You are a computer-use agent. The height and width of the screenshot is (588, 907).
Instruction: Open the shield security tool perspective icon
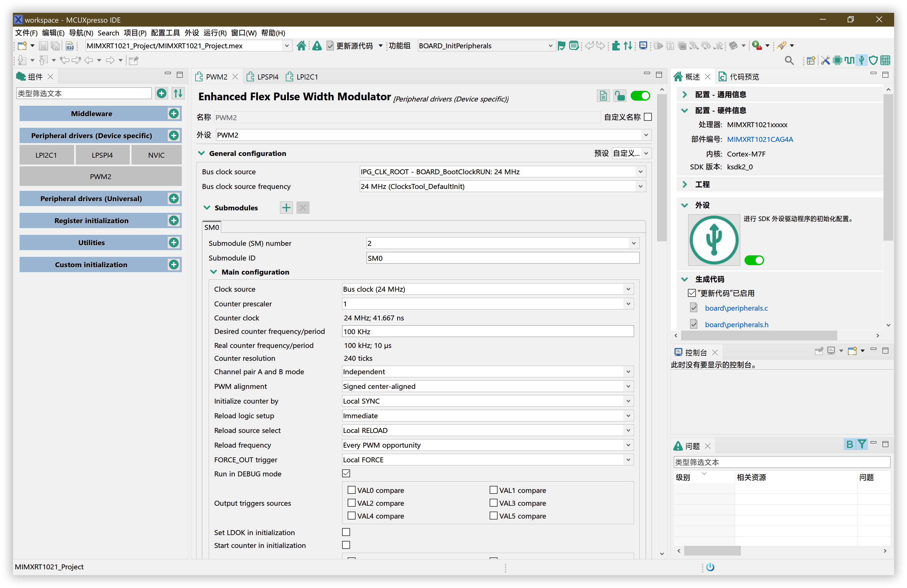click(x=873, y=60)
